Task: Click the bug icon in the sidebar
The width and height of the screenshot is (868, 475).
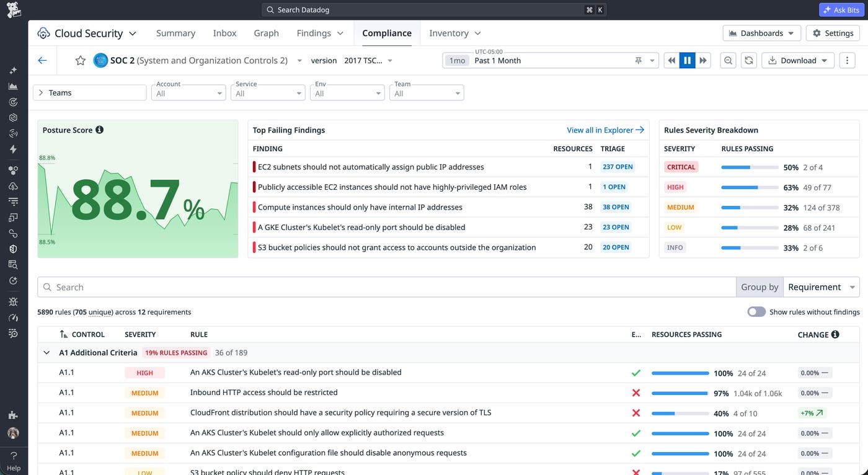Action: pos(13,301)
